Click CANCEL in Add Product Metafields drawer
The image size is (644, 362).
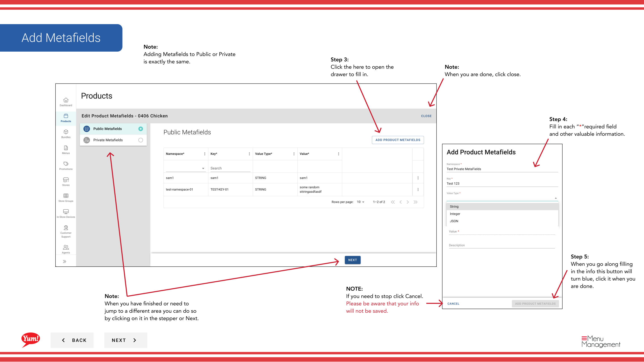pyautogui.click(x=453, y=304)
